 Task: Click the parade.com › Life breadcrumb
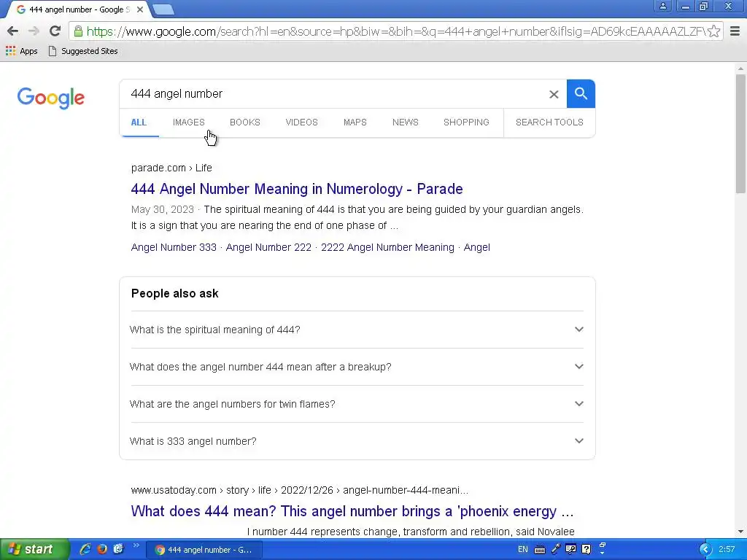point(171,168)
